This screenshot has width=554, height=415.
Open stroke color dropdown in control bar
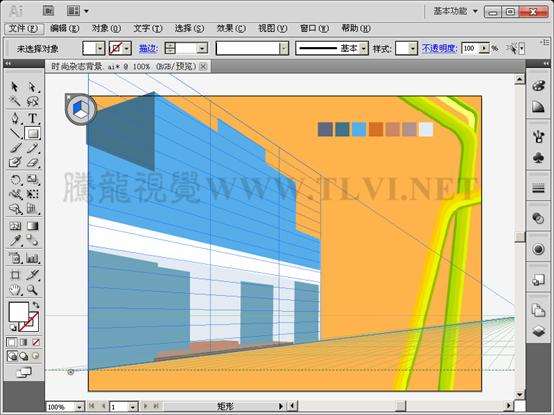tap(127, 48)
